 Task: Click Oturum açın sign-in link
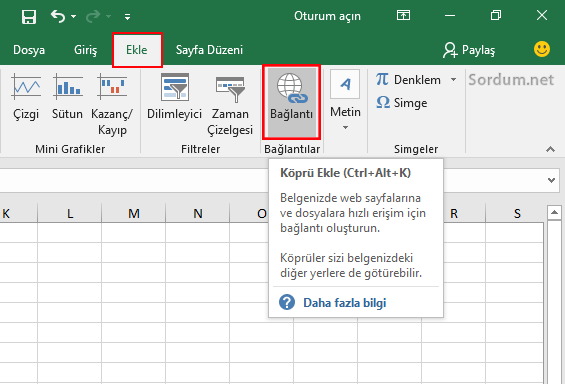[x=327, y=16]
